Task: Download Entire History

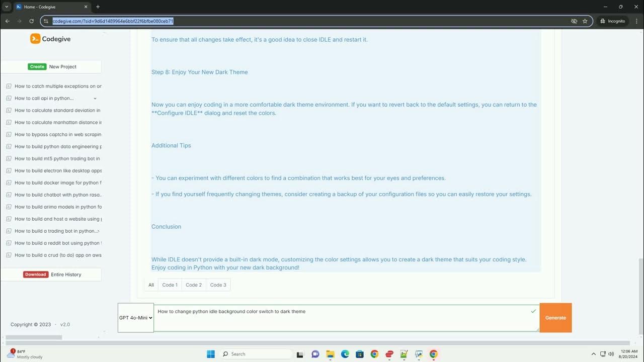Action: click(51, 275)
